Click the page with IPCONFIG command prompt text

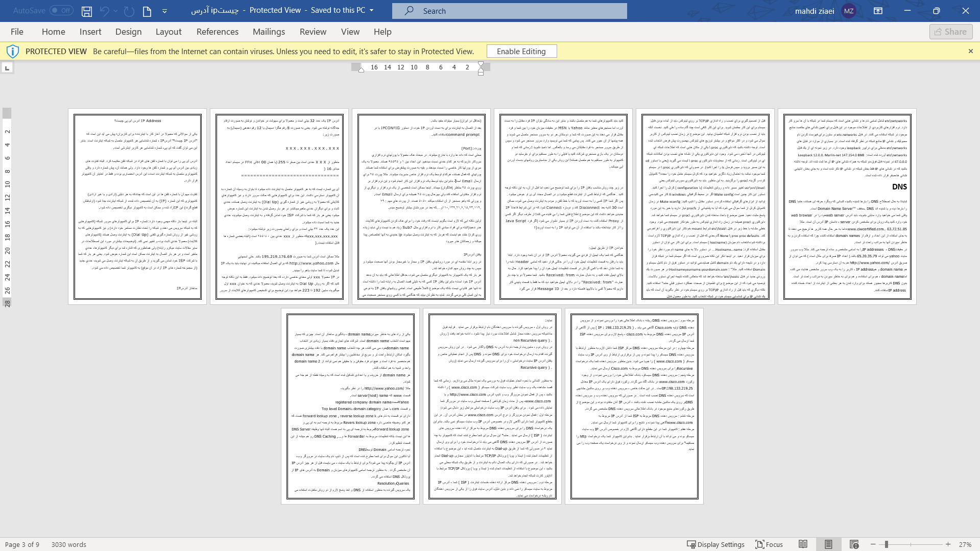(421, 206)
